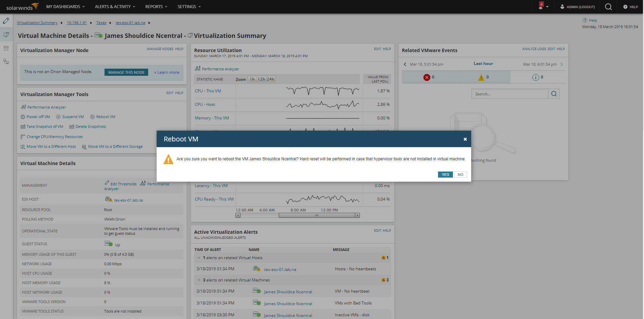
Task: Click the search button in VMware Events
Action: [x=554, y=94]
